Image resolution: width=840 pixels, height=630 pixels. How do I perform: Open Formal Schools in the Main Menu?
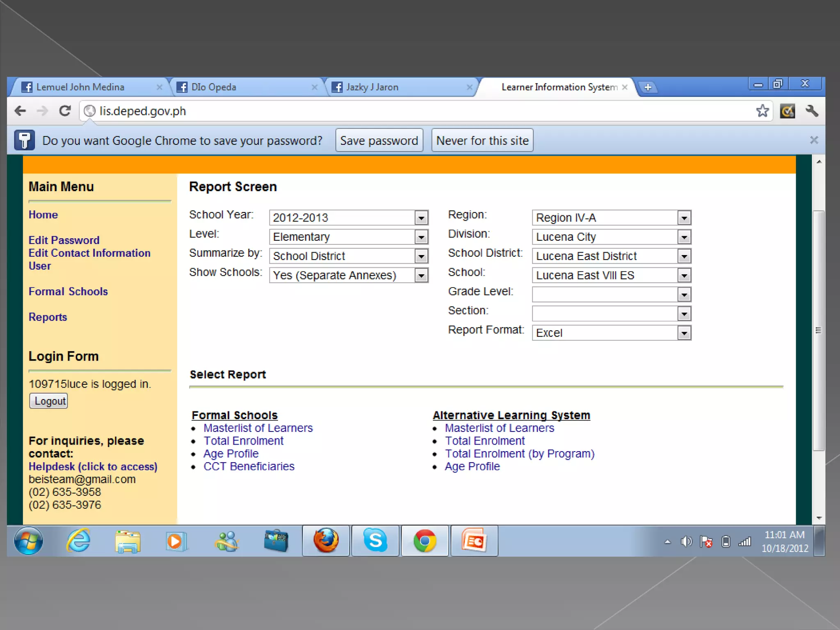pos(68,291)
